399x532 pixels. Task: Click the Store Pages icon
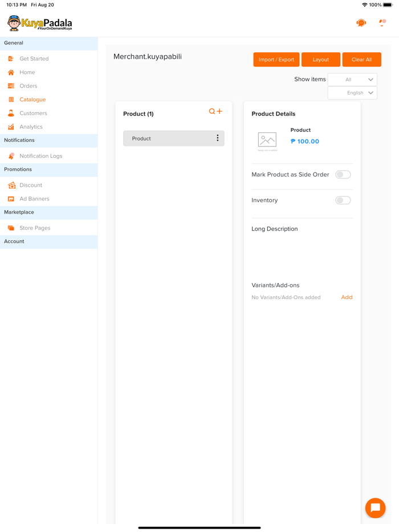pyautogui.click(x=11, y=228)
